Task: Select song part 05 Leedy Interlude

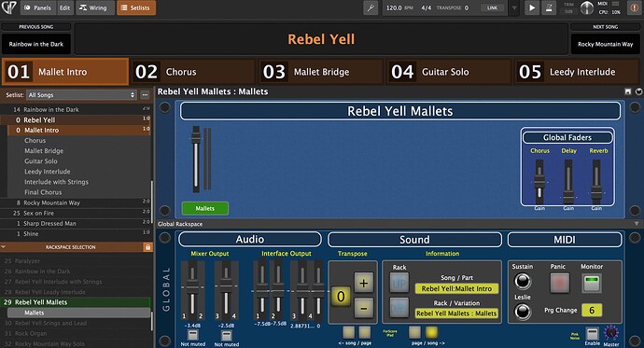Action: (x=578, y=72)
